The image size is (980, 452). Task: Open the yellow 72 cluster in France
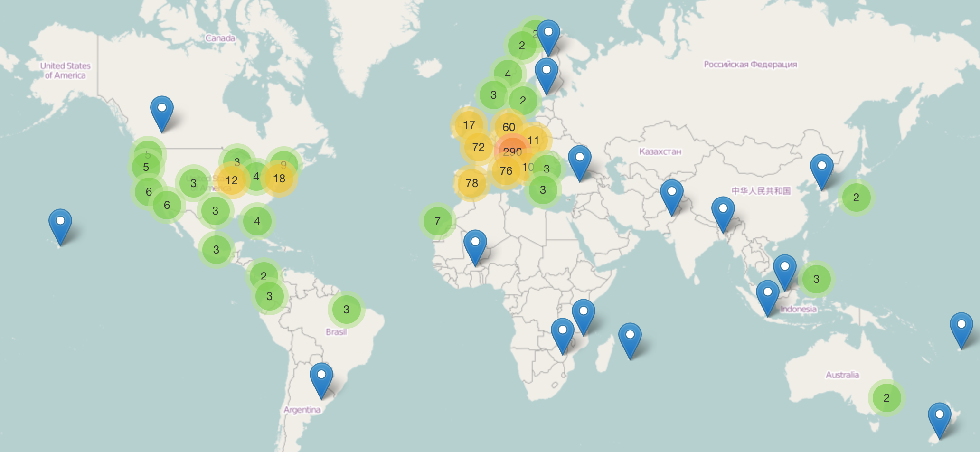click(478, 147)
